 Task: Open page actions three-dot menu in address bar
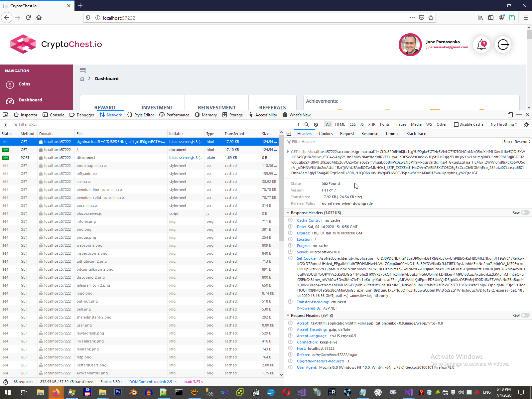coord(412,18)
